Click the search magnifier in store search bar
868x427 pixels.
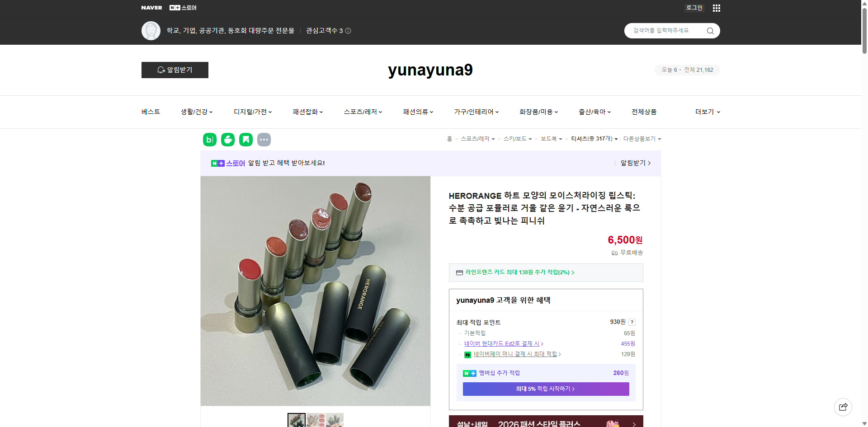point(710,31)
